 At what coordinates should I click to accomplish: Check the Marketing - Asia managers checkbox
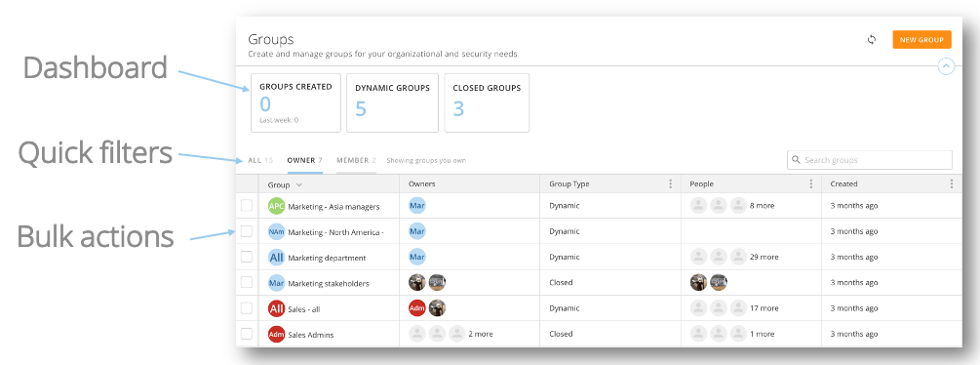tap(247, 206)
